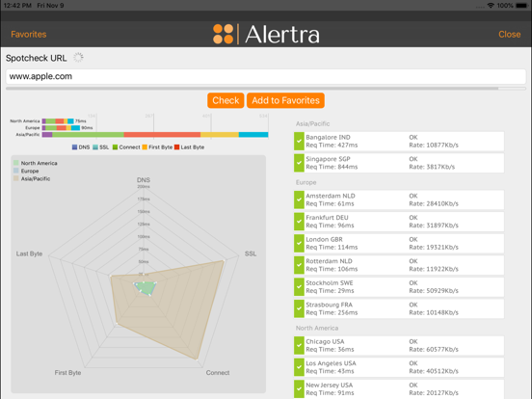Click the Alertra logo
This screenshot has height=399, width=532.
(x=266, y=34)
